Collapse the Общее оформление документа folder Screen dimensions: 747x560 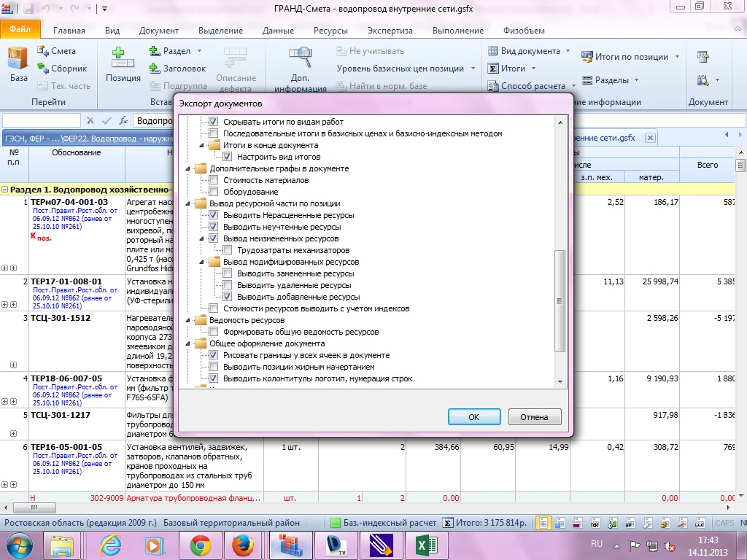[x=190, y=343]
